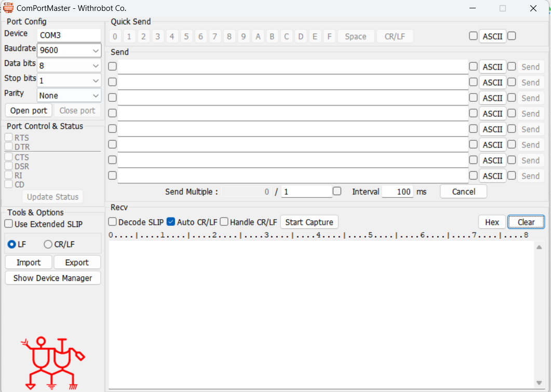Click the last send row's Send button
This screenshot has width=551, height=392.
(x=531, y=176)
